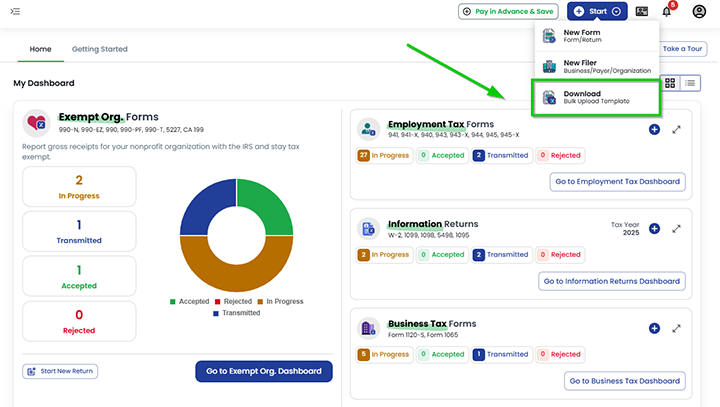The width and height of the screenshot is (720, 407).
Task: Expand the Employment Tax Forms card
Action: 676,130
